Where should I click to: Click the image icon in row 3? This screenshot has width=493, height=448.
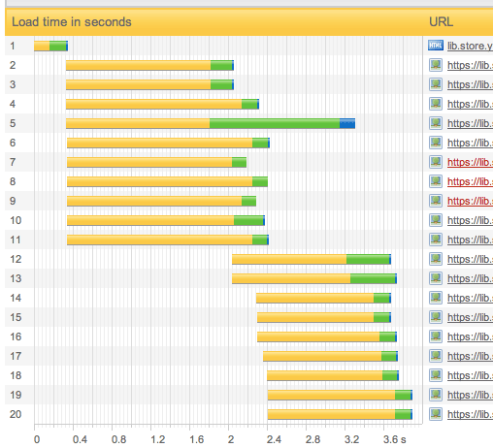[x=436, y=84]
